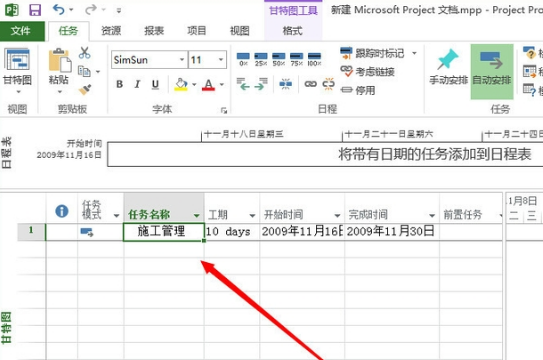Toggle Underline formatting
This screenshot has height=360, width=543.
coord(155,84)
